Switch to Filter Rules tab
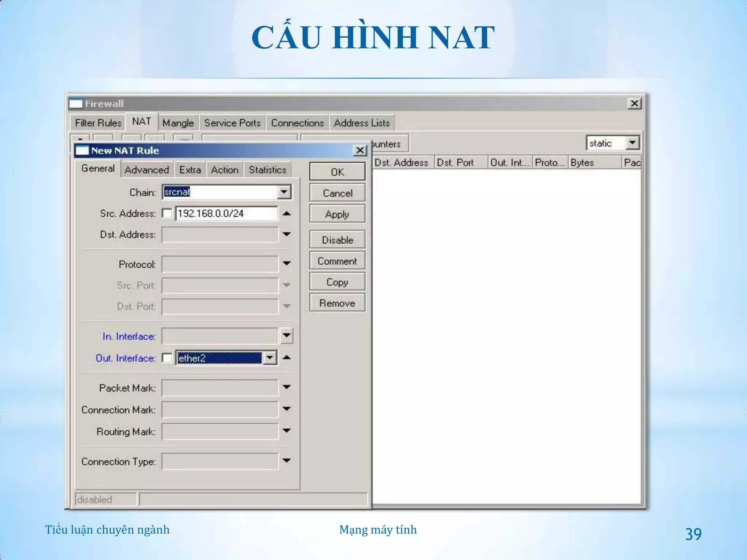 pyautogui.click(x=98, y=123)
